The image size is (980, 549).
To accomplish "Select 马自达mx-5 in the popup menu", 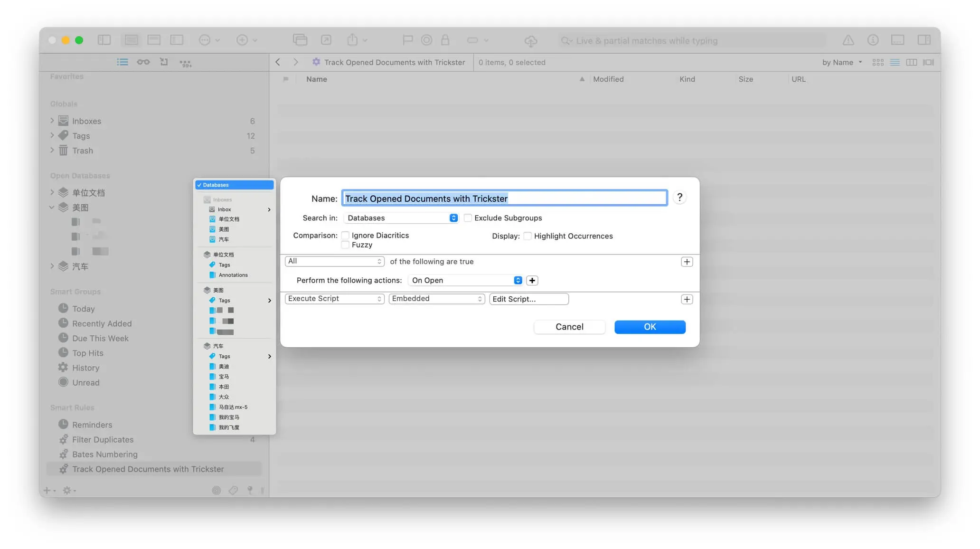I will coord(235,407).
